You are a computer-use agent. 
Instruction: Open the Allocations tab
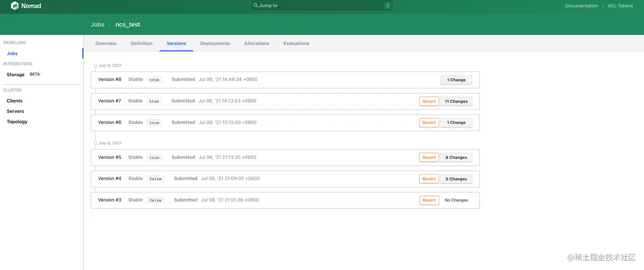257,43
